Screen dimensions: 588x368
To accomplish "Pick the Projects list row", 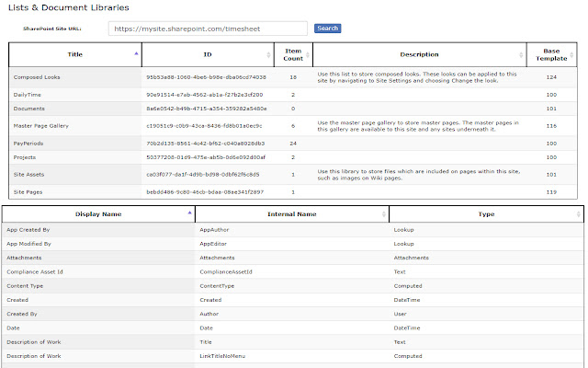I will click(x=27, y=158).
